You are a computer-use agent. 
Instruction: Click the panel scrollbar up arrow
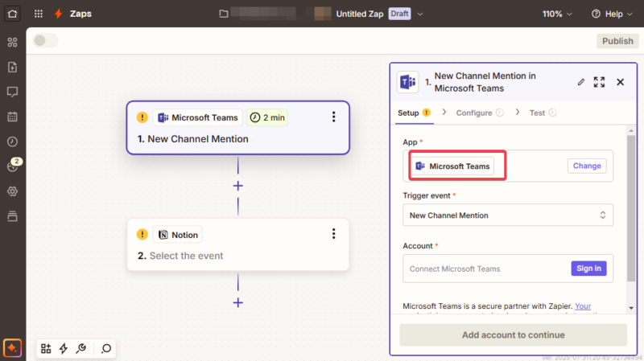(x=631, y=130)
